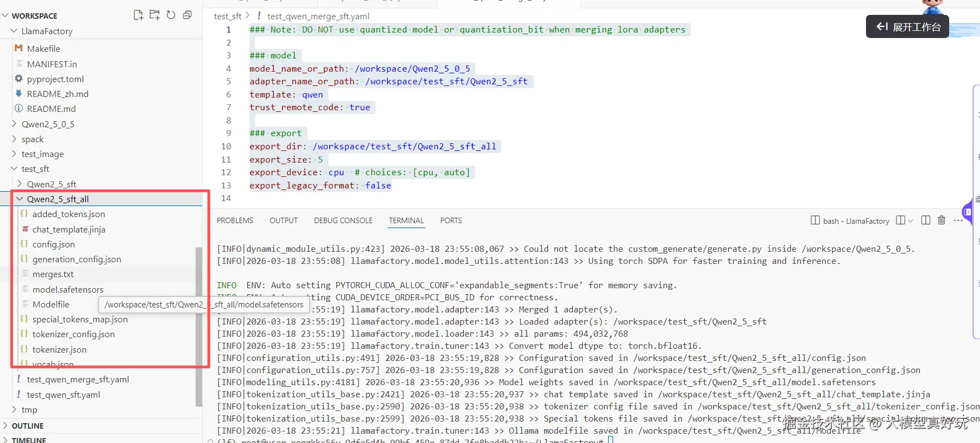Open the Modelfile entry

click(51, 304)
